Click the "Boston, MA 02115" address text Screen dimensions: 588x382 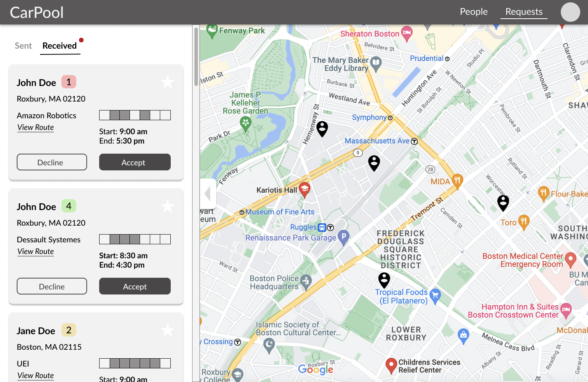coord(49,347)
